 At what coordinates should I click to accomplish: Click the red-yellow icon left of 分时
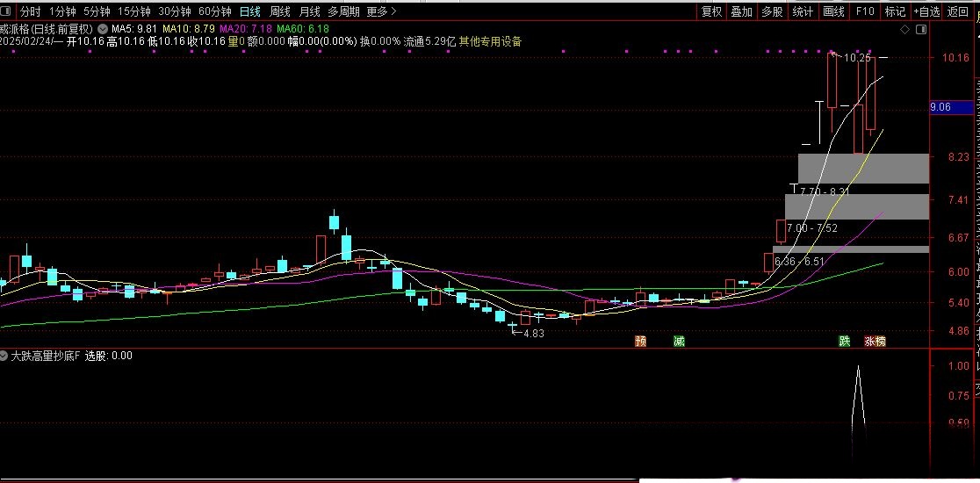click(x=8, y=11)
